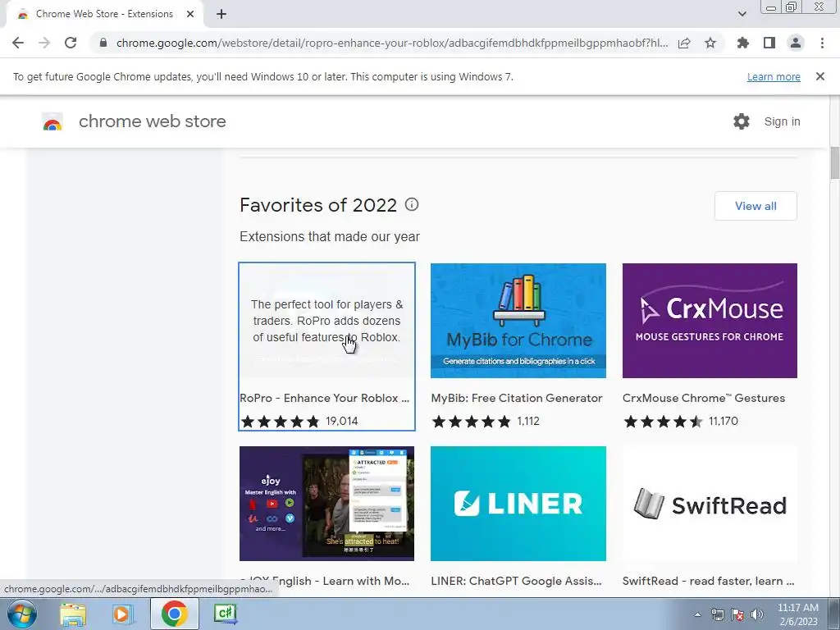Click the volume speaker tray icon
Viewport: 840px width, 630px height.
pyautogui.click(x=757, y=614)
